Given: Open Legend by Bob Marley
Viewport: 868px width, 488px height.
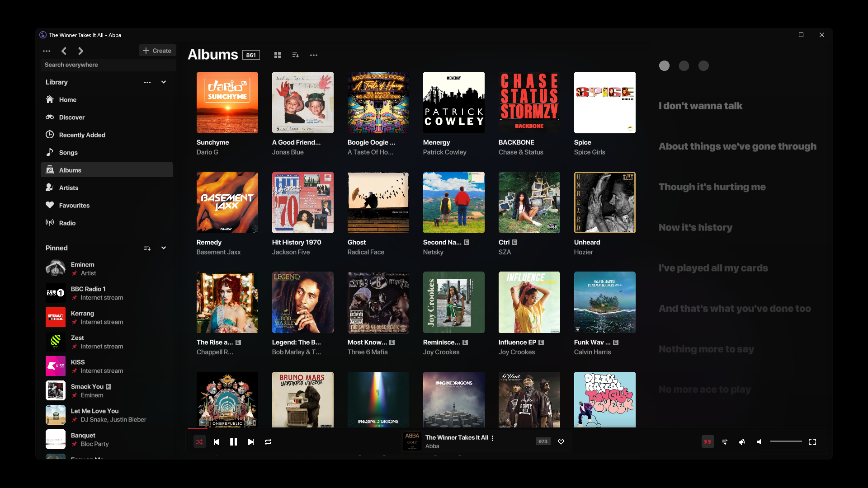Looking at the screenshot, I should 303,302.
